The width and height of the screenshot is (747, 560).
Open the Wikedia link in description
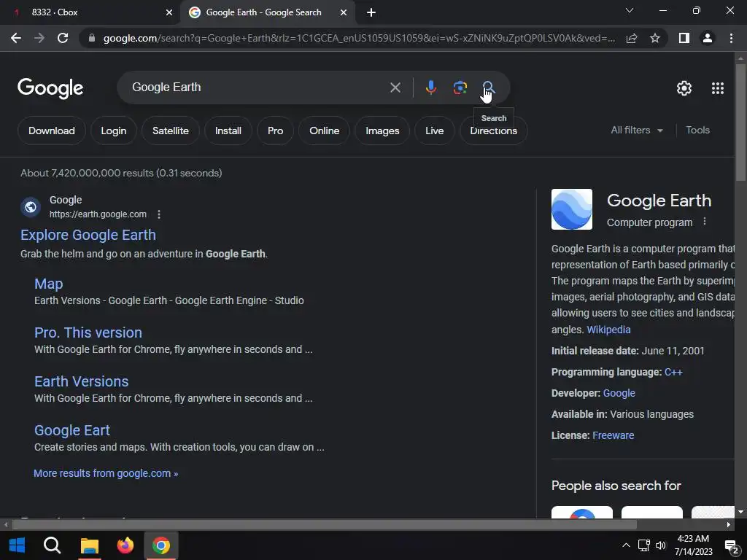pos(608,330)
